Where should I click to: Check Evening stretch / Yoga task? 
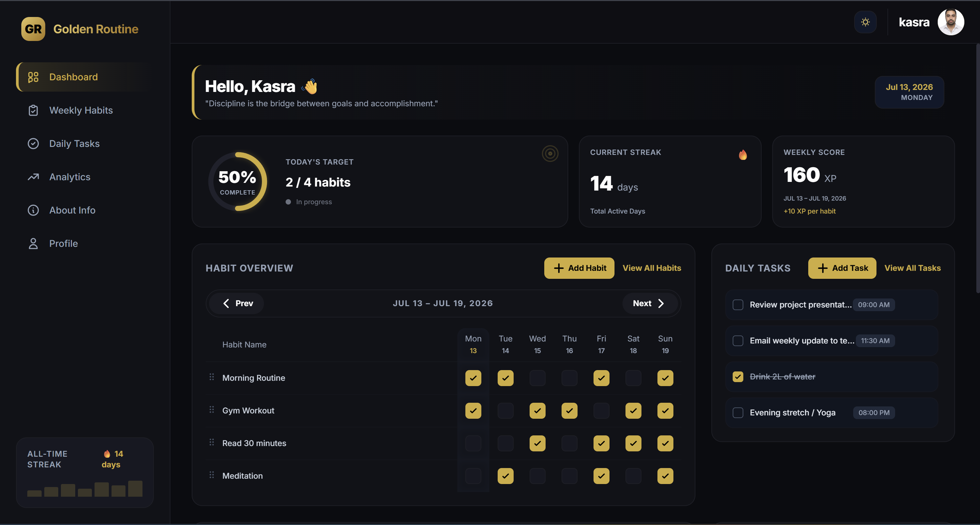(738, 413)
